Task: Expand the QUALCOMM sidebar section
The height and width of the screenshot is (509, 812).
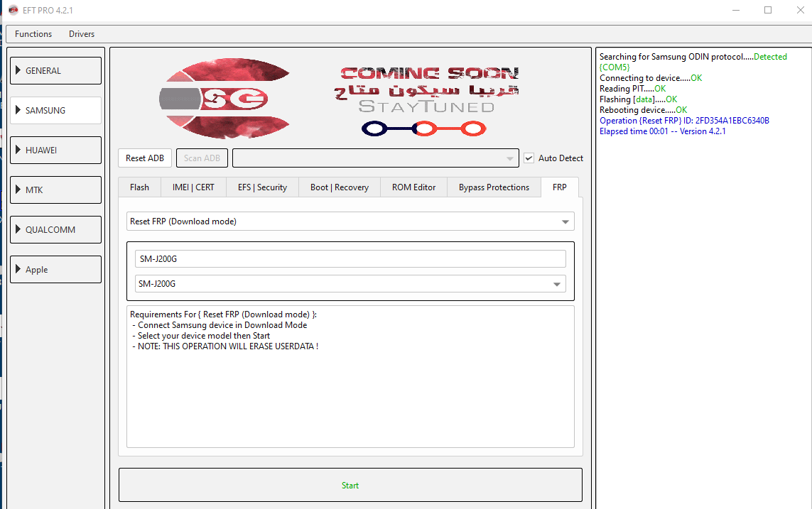Action: 56,230
